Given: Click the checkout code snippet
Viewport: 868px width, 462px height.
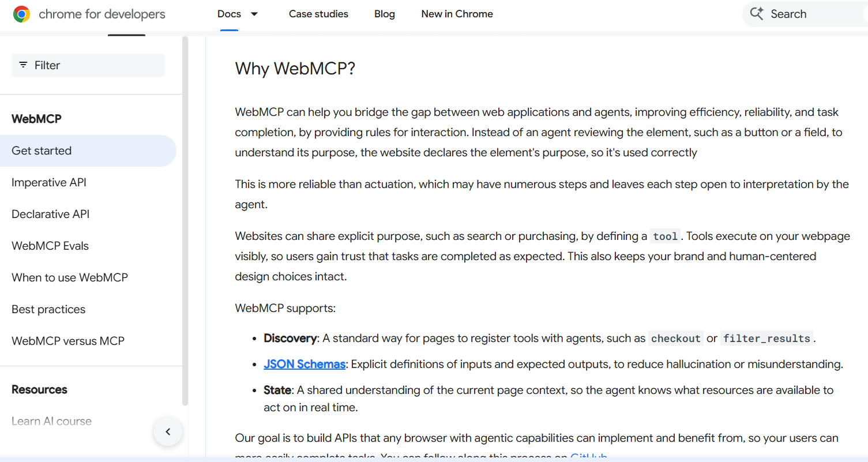Looking at the screenshot, I should [x=676, y=339].
